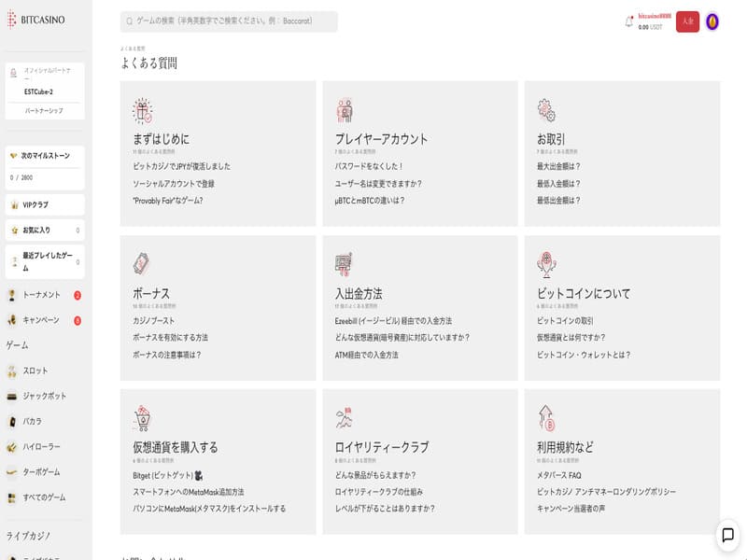Focus the ゲームの検索 search field
This screenshot has width=747, height=560.
tap(229, 21)
